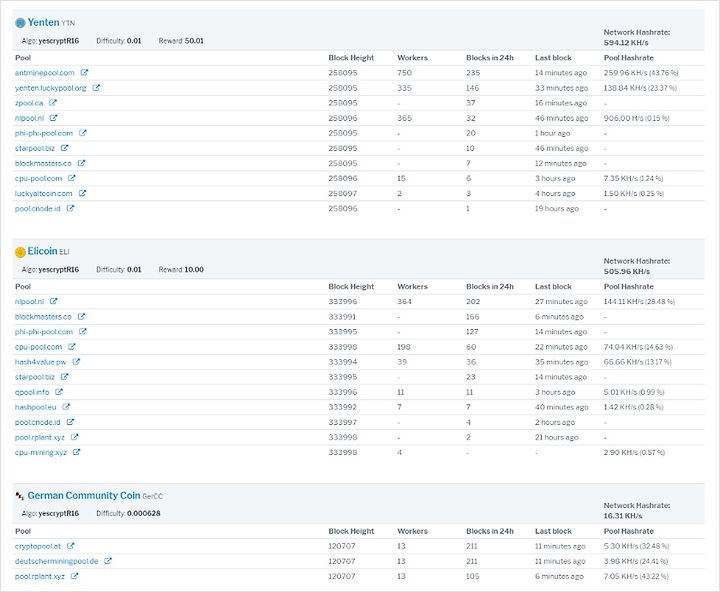Image resolution: width=720 pixels, height=592 pixels.
Task: Open external link icon for hash4value.pw
Action: point(76,362)
